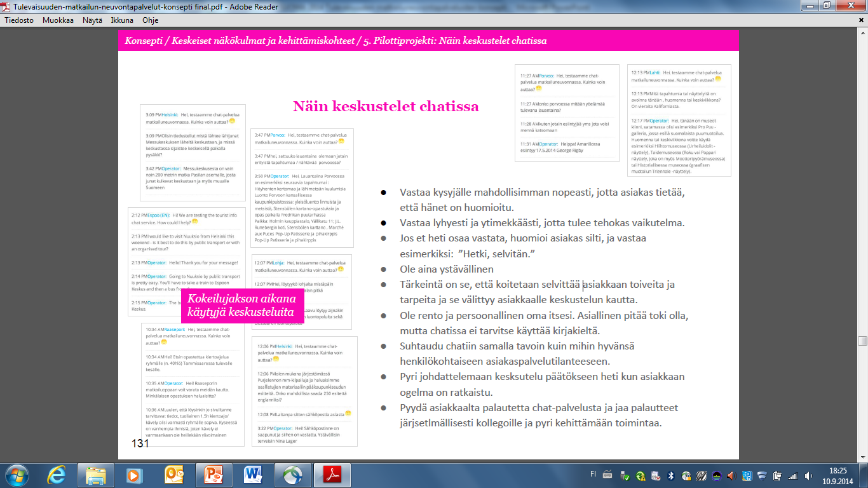Open Windows Explorer folder in taskbar
868x488 pixels.
(96, 475)
